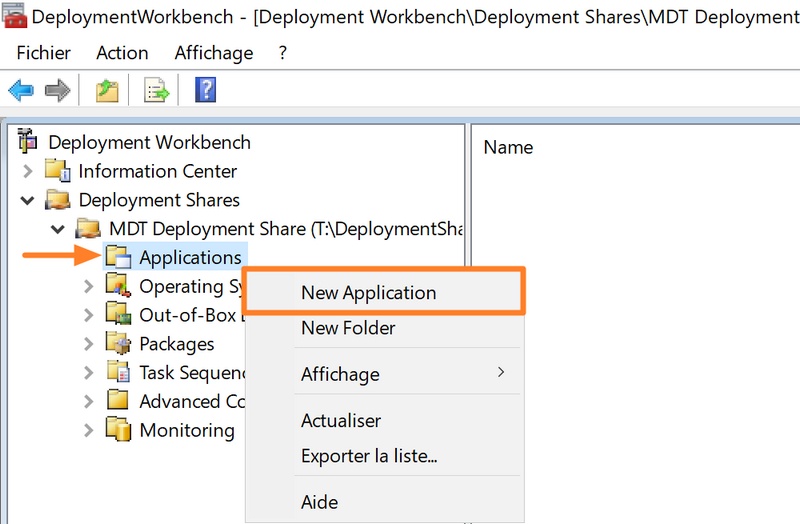
Task: Choose New Application from context menu
Action: (368, 293)
